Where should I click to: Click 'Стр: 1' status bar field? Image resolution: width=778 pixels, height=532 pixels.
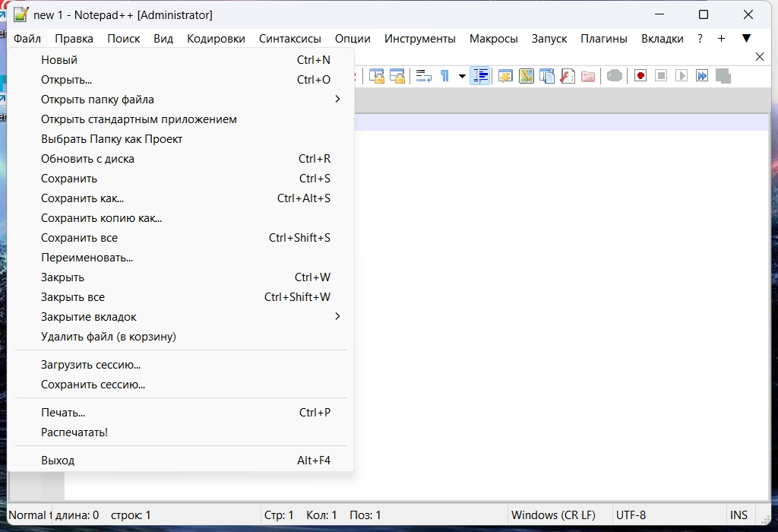(x=279, y=515)
